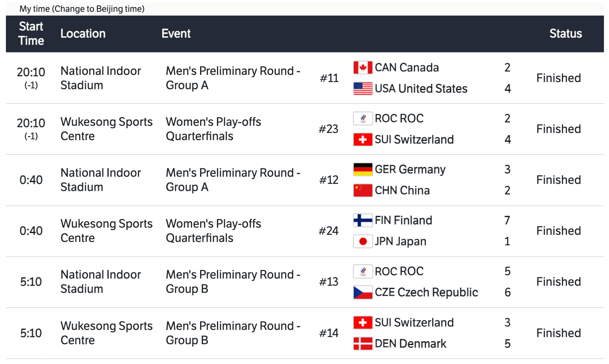Click the Denmark flag icon
This screenshot has height=364, width=609.
point(363,343)
